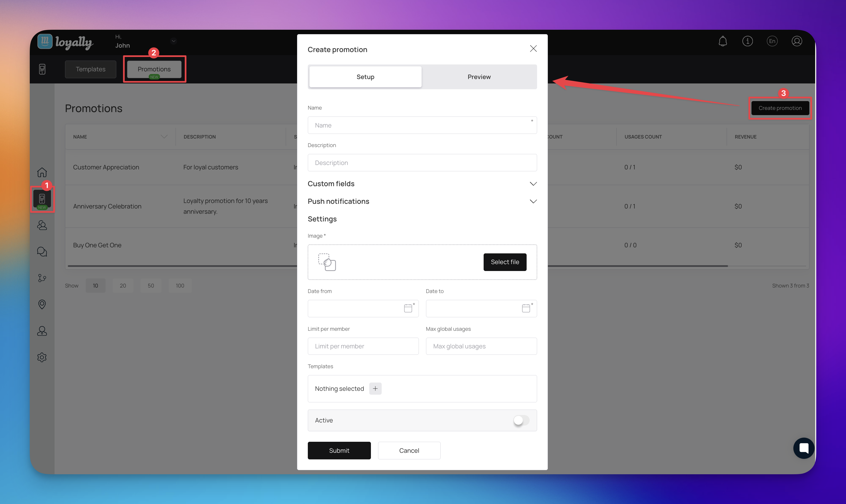
Task: Click the Cancel button
Action: tap(409, 450)
